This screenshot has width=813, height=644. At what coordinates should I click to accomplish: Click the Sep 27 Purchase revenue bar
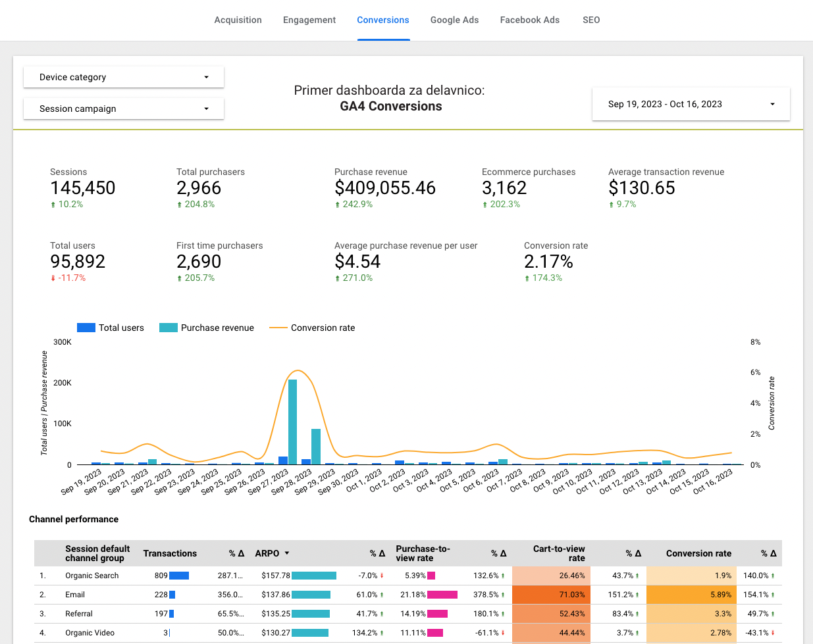[x=292, y=421]
